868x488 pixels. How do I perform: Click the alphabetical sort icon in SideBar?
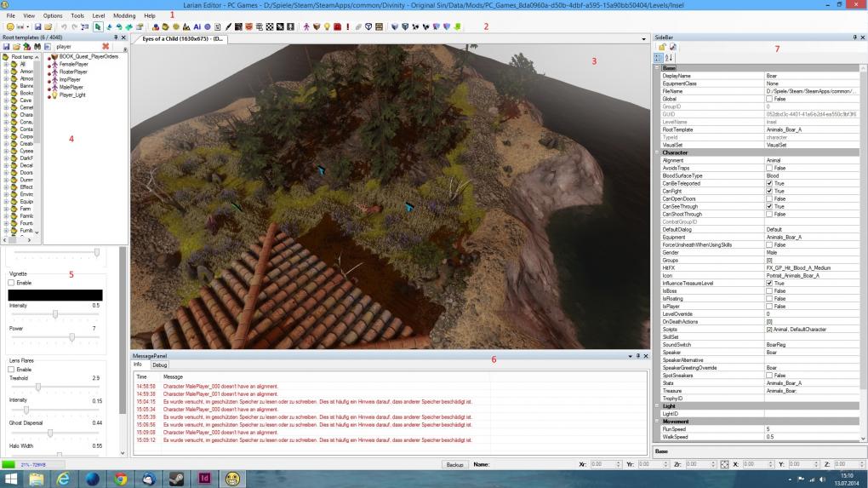click(x=669, y=58)
